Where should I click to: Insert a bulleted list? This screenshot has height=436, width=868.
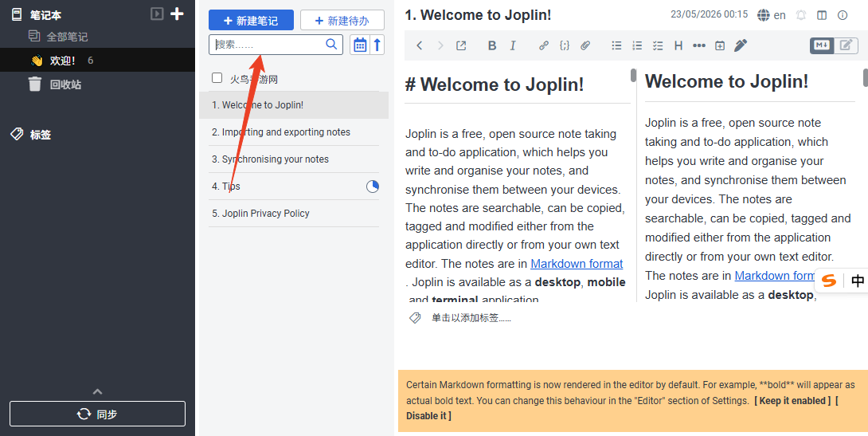(x=616, y=46)
